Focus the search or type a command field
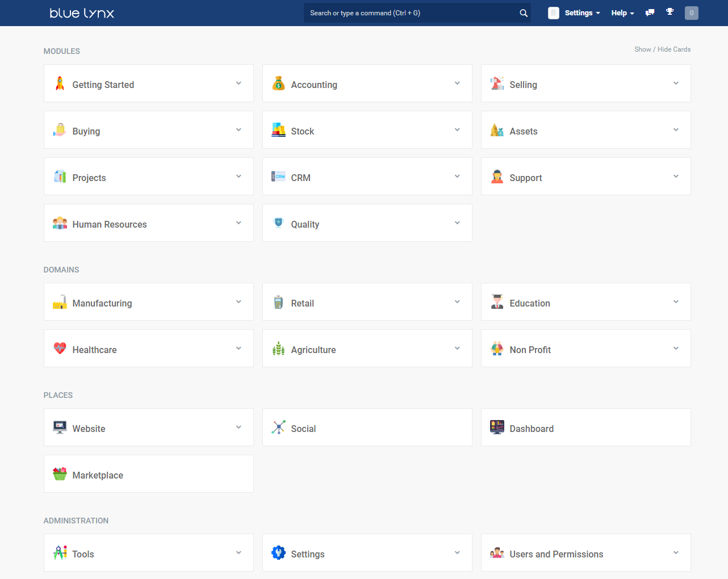Screen dimensions: 728x579 (x=412, y=13)
